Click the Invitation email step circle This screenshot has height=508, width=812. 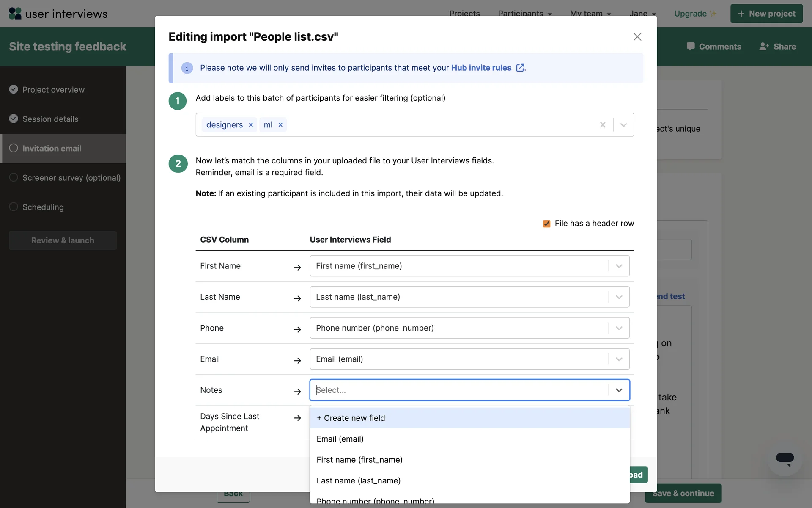tap(14, 148)
